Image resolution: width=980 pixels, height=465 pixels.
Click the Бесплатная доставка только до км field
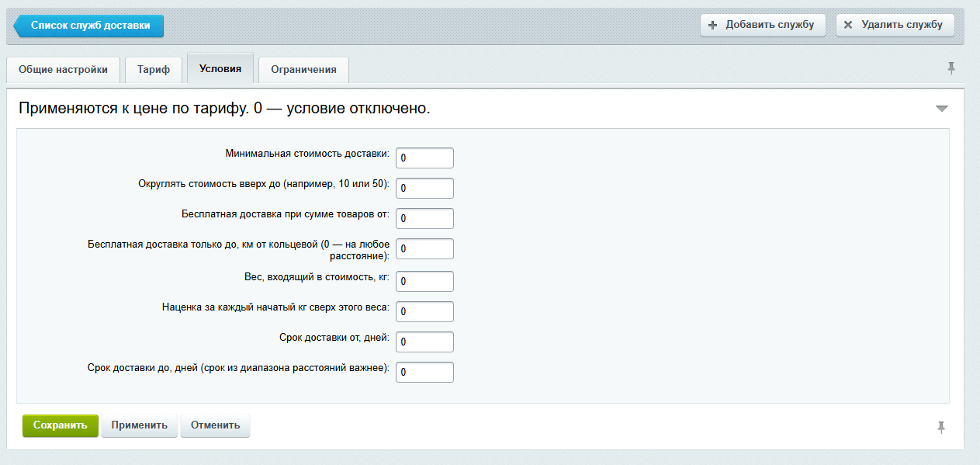pyautogui.click(x=424, y=249)
